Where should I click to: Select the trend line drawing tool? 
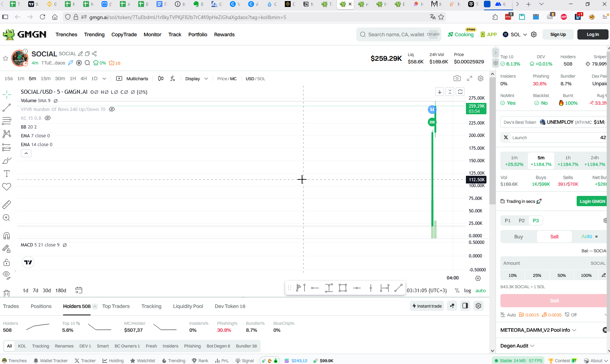pos(7,108)
